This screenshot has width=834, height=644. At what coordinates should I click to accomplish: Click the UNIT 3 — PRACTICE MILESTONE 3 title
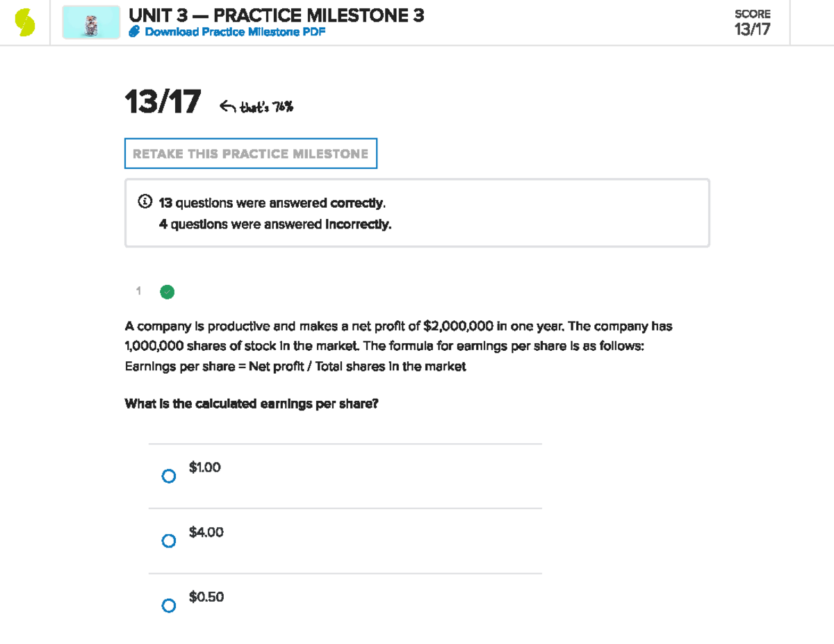pos(276,15)
